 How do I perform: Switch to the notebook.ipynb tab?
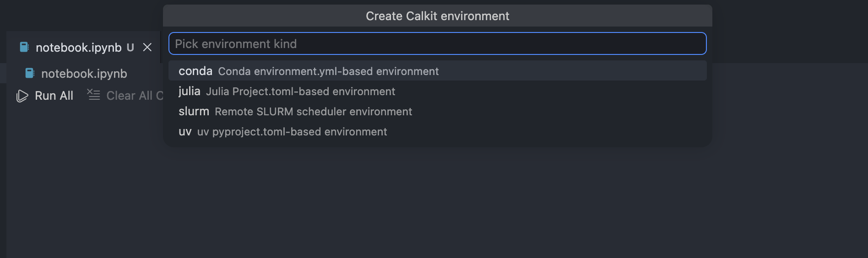(x=78, y=48)
